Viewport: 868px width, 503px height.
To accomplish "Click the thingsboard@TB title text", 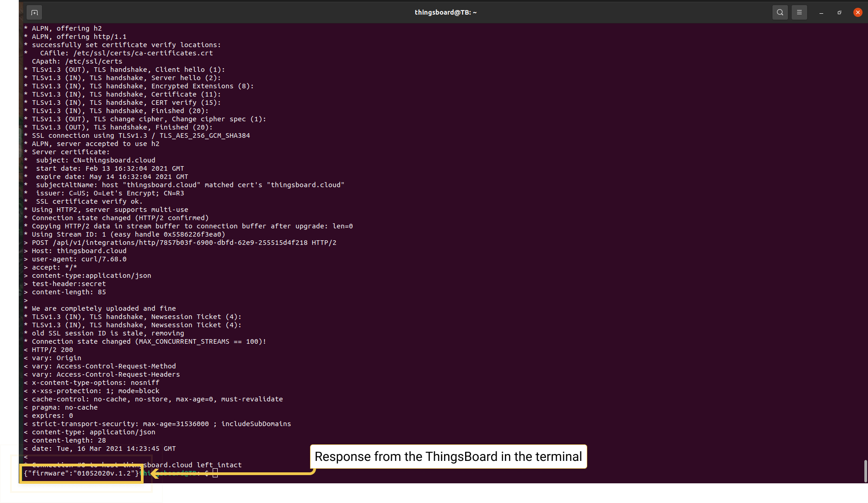I will click(445, 12).
